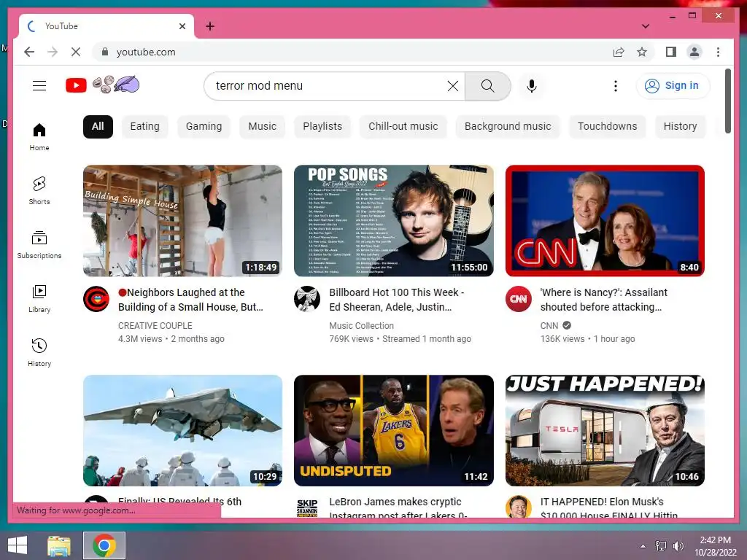Open Shorts in sidebar
This screenshot has width=747, height=560.
[x=39, y=191]
